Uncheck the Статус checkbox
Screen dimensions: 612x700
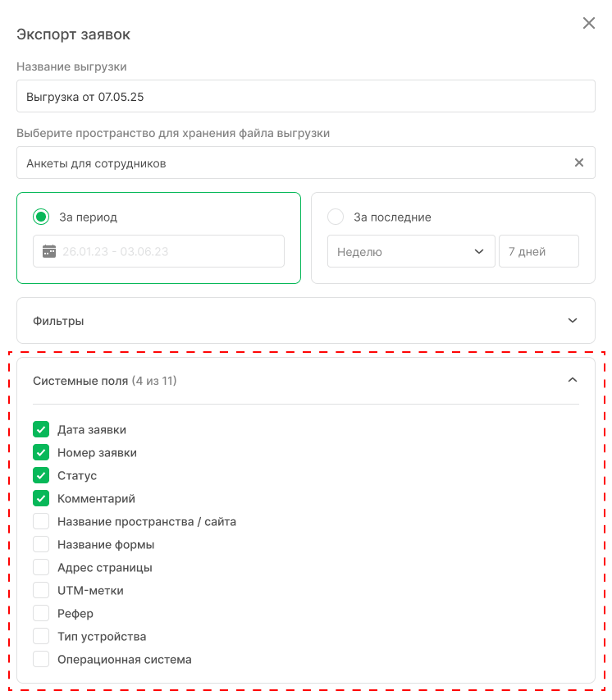pos(41,475)
